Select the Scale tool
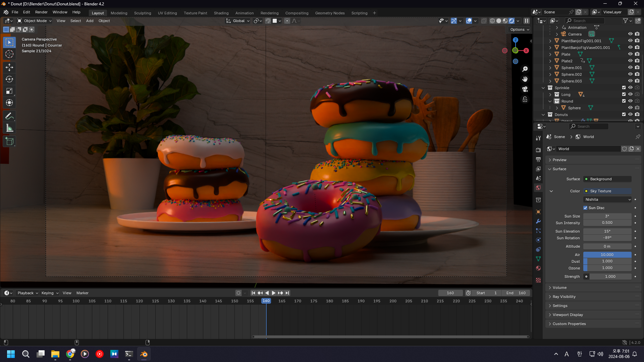This screenshot has width=644, height=362. click(9, 91)
